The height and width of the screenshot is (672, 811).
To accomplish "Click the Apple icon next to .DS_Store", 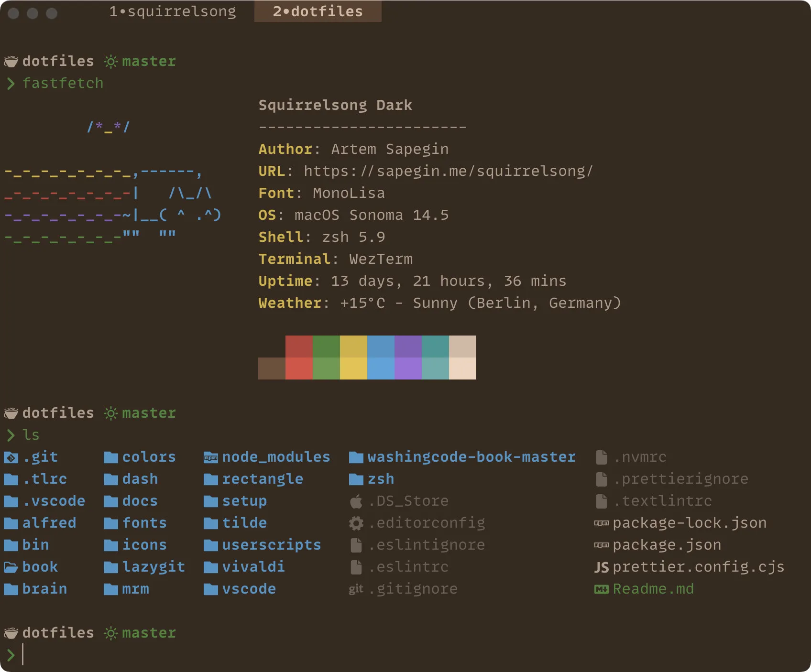I will pos(356,501).
